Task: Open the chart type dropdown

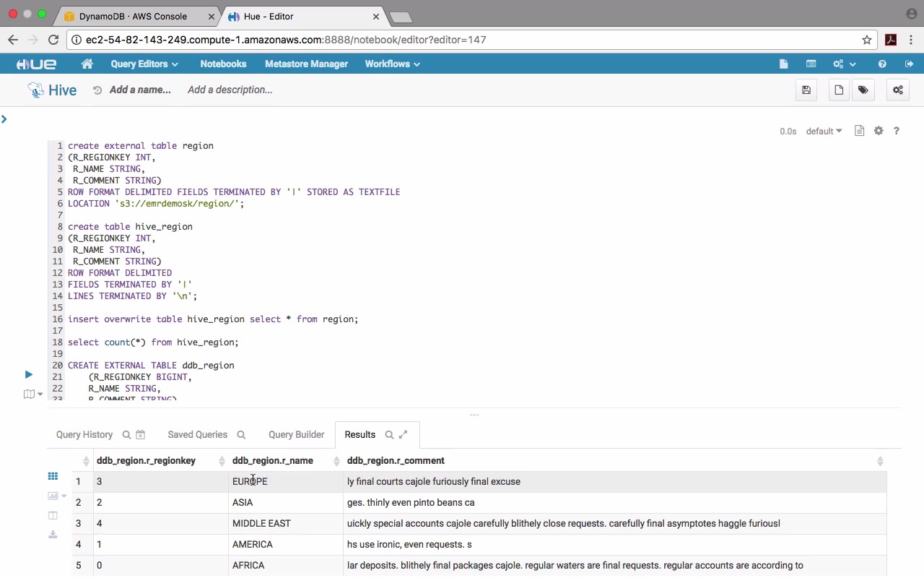Action: coord(56,496)
